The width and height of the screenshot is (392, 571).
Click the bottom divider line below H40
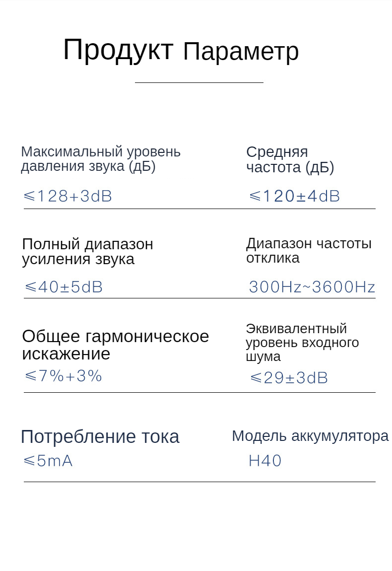[x=198, y=482]
